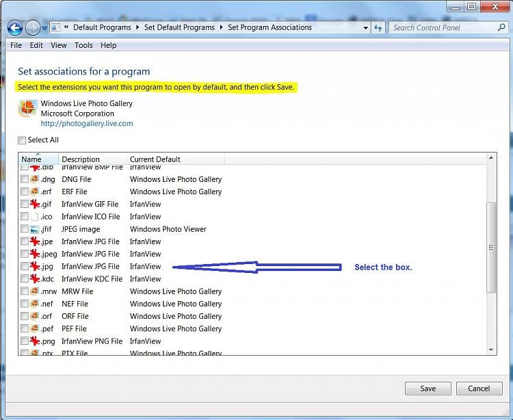Click the .kdc IrfanView file icon
The width and height of the screenshot is (513, 420).
(x=35, y=278)
